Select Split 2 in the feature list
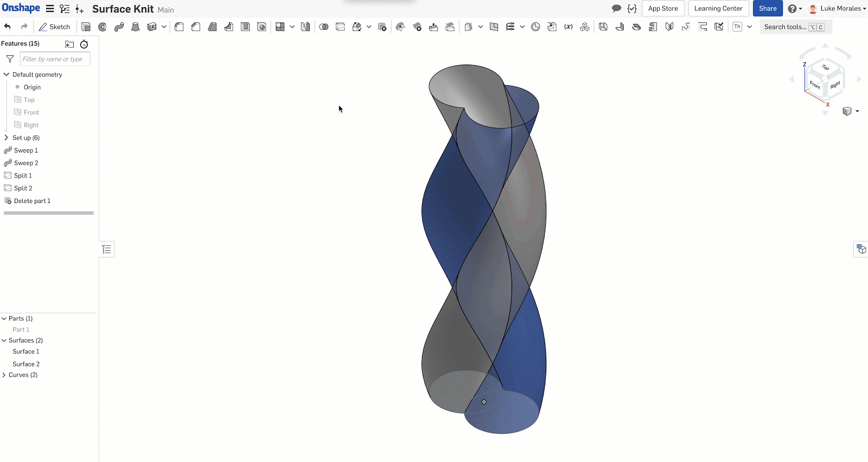Image resolution: width=868 pixels, height=462 pixels. pos(23,188)
